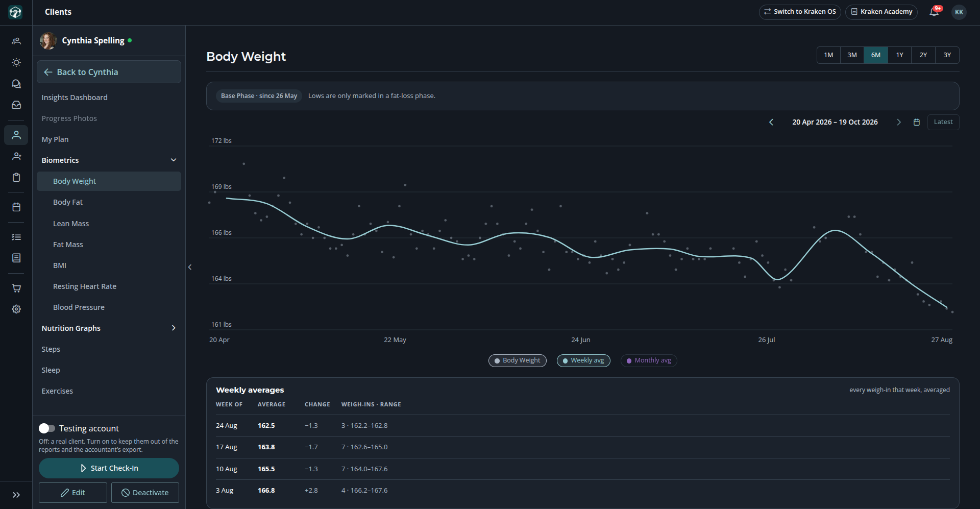Viewport: 980px width, 509px height.
Task: Open the date picker calendar icon
Action: tap(917, 122)
